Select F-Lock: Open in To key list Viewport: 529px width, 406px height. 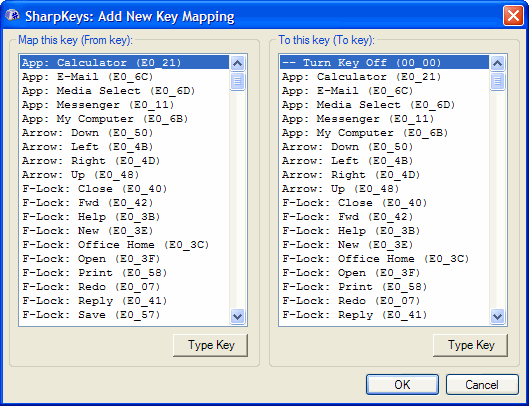coord(385,273)
